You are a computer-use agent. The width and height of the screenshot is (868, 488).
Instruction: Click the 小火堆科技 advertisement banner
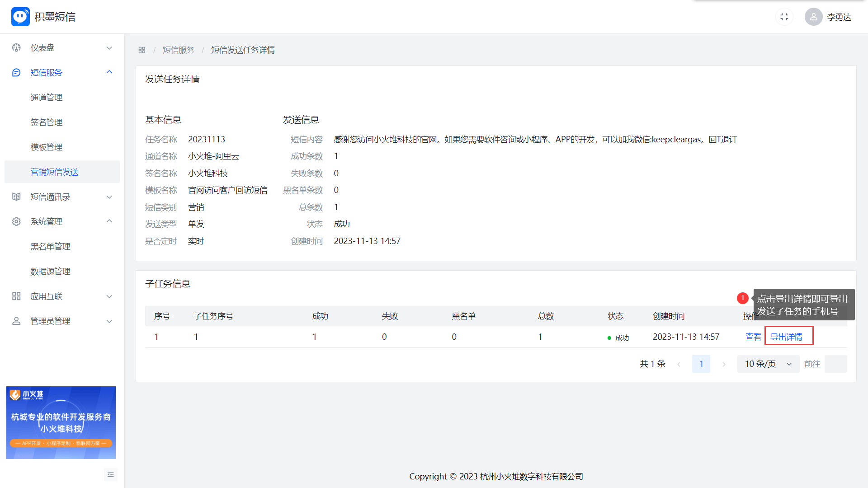point(61,422)
